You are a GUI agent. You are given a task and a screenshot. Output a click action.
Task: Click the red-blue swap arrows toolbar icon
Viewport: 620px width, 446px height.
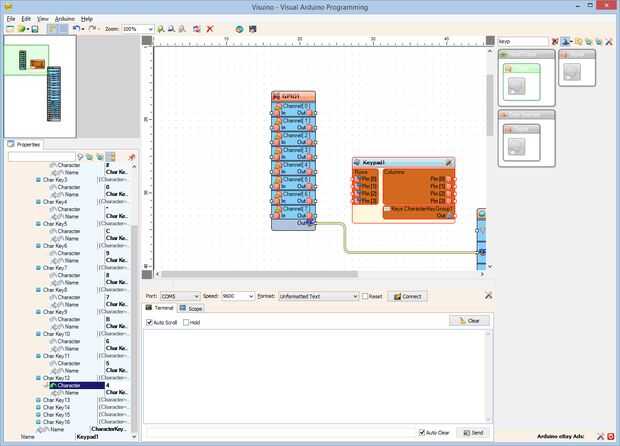(197, 29)
